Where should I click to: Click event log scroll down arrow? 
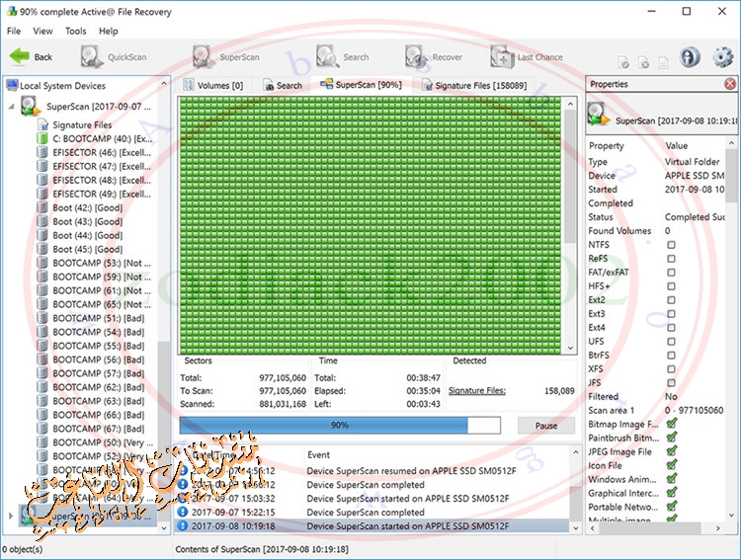[576, 527]
